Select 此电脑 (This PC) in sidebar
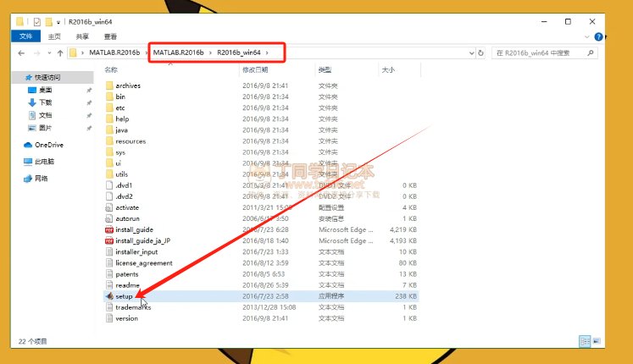 44,161
